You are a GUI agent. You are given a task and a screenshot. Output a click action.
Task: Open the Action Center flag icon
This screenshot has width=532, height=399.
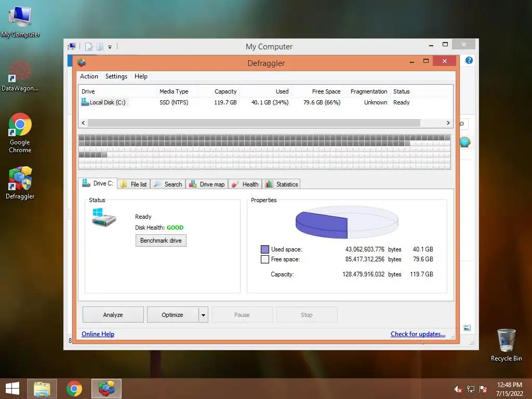(483, 389)
